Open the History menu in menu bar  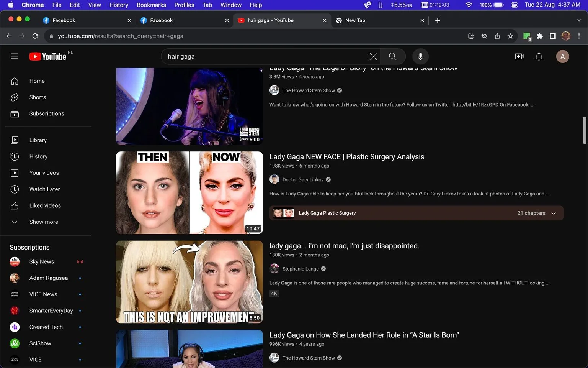(119, 5)
